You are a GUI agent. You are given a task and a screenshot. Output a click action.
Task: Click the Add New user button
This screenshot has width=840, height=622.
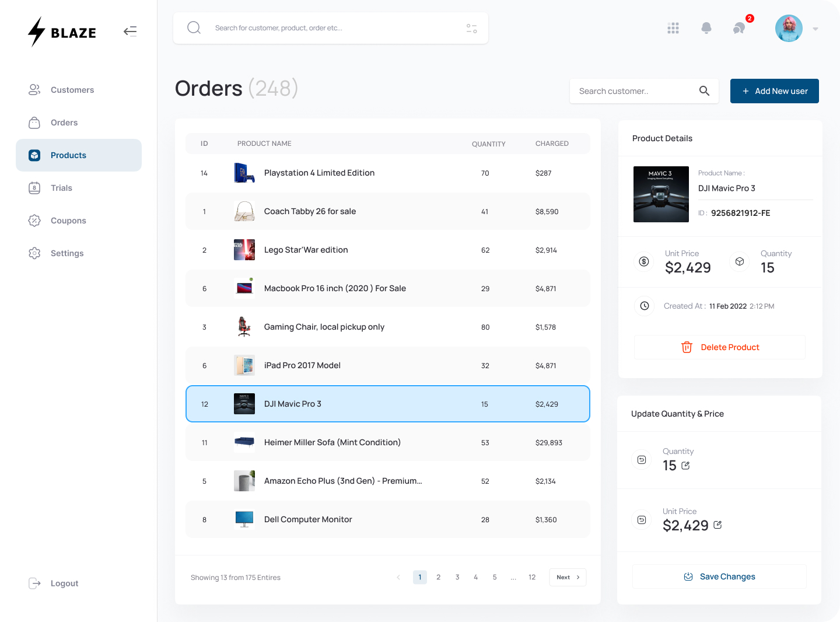774,91
